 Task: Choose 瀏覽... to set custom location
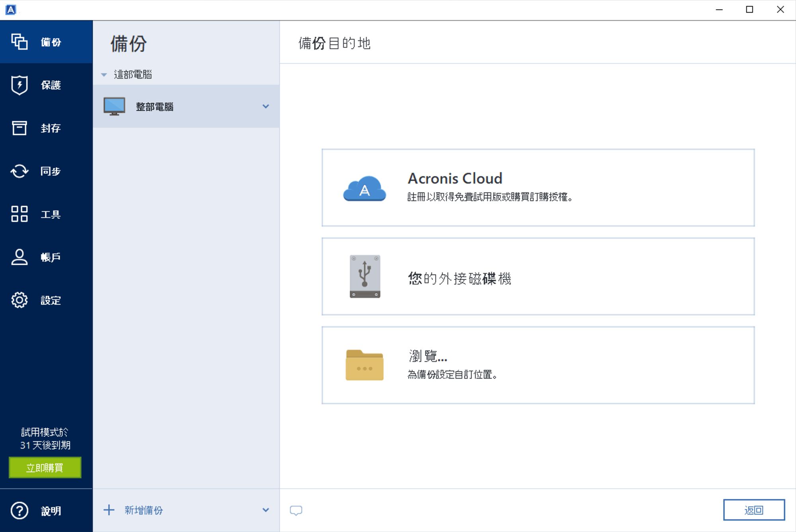(x=538, y=365)
